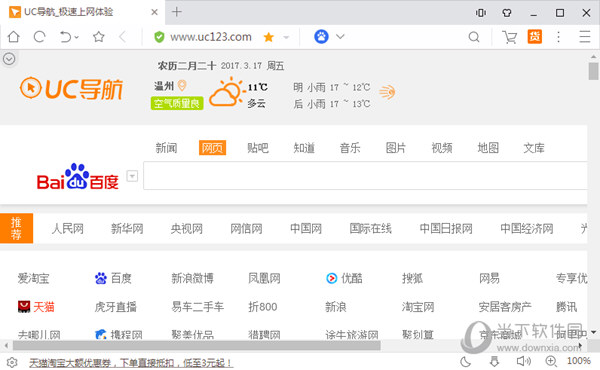Select the 知道 search tab
This screenshot has height=370, width=600.
tap(304, 148)
